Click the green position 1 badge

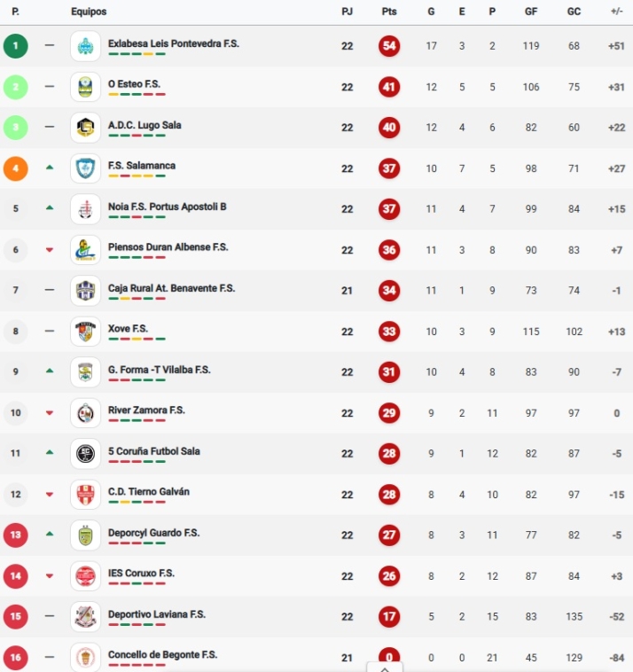point(15,46)
